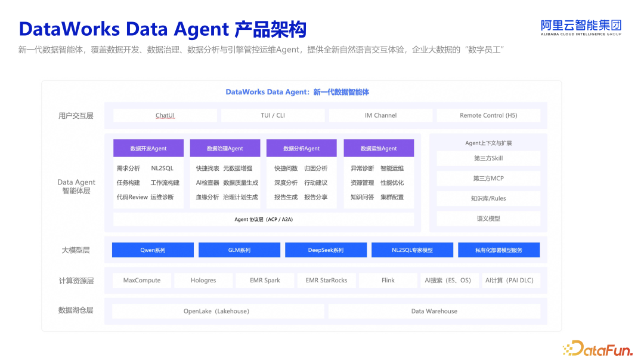Click the 异常诊断 text
The image size is (644, 363).
(363, 168)
